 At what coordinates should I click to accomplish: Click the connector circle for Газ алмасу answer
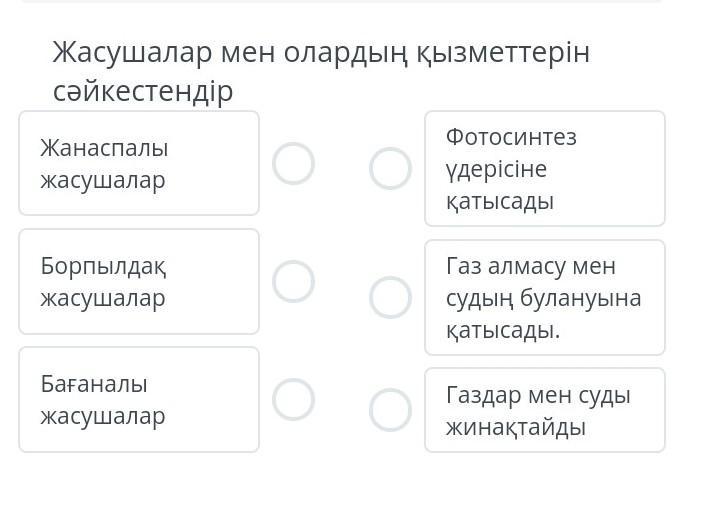[x=390, y=297]
